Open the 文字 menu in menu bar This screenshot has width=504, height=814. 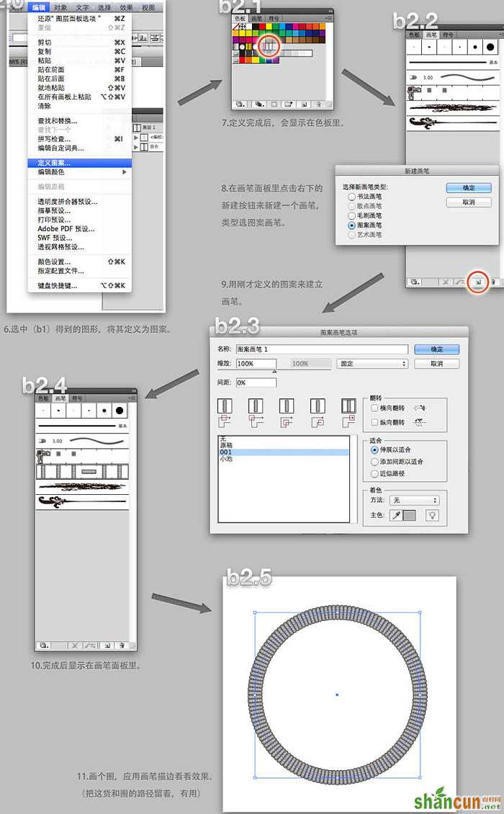pos(83,8)
